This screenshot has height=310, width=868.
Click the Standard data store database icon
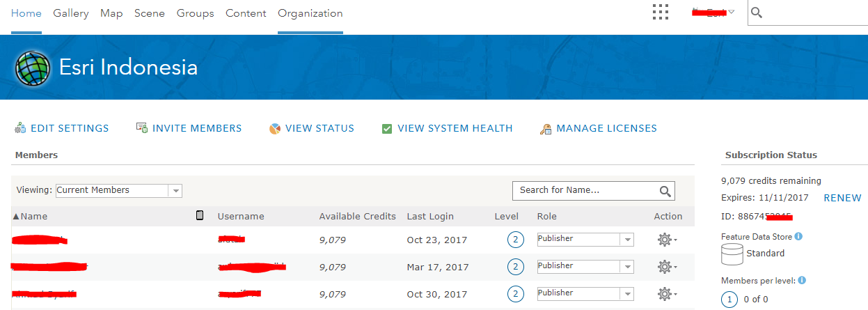(x=732, y=254)
